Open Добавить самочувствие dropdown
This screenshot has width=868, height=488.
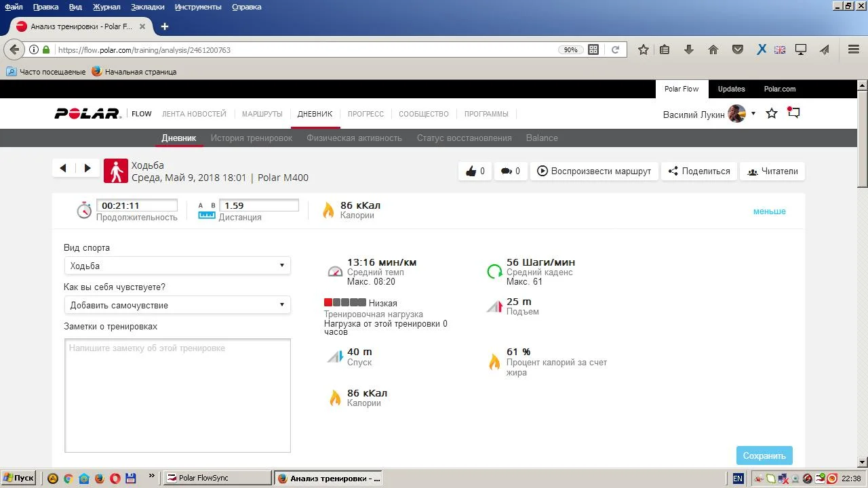177,305
